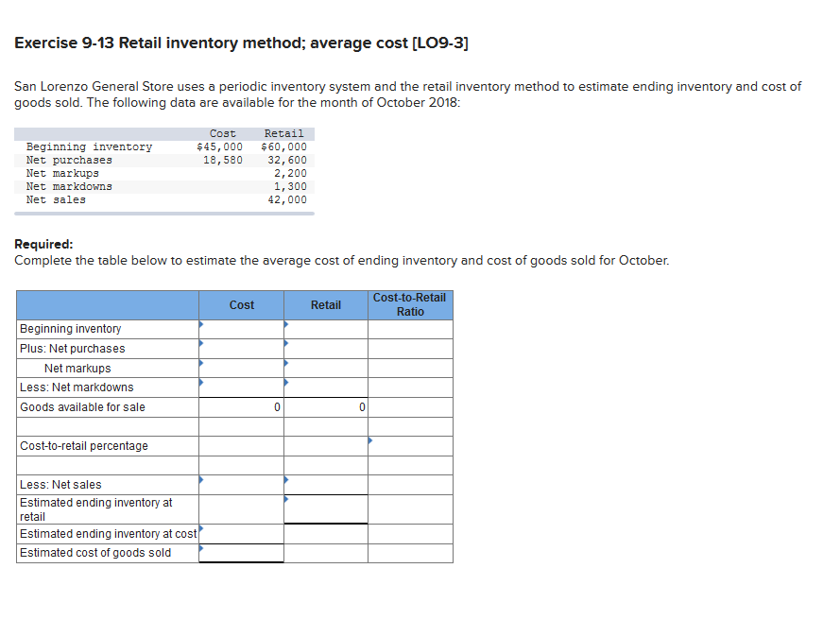840x637 pixels.
Task: Click the Cost column header in the answer table
Action: tap(241, 304)
